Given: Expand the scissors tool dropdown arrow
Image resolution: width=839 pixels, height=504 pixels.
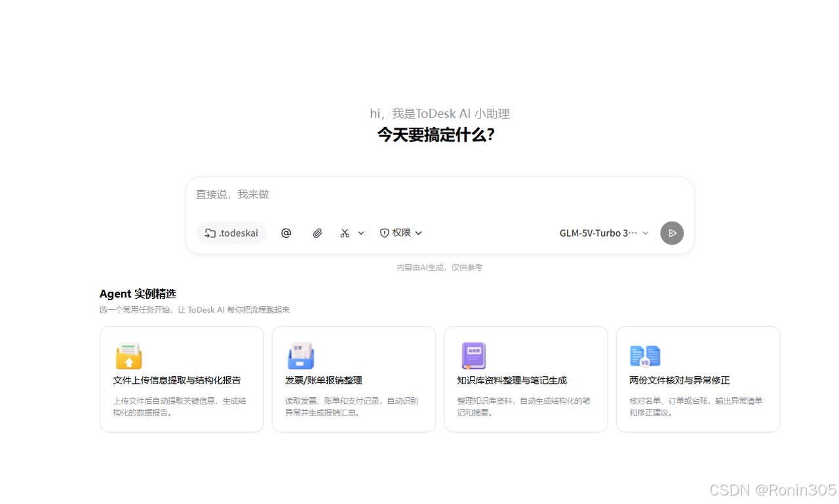Looking at the screenshot, I should pos(361,233).
